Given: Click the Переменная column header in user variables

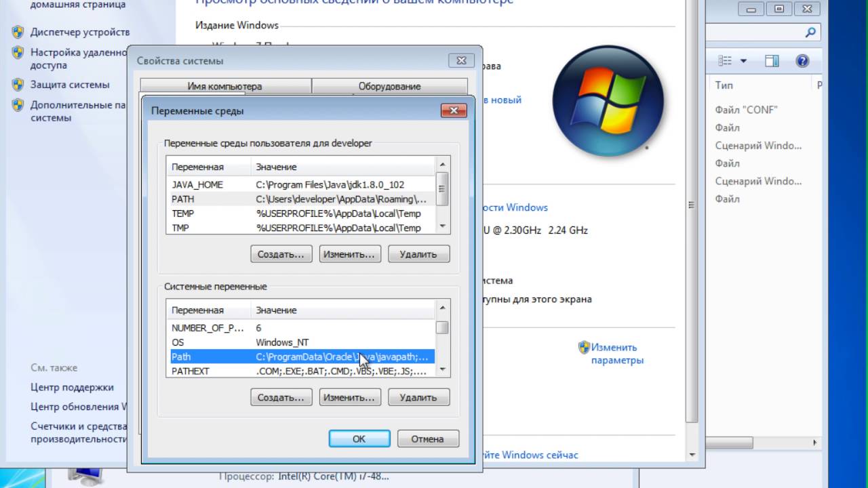Looking at the screenshot, I should click(x=210, y=167).
